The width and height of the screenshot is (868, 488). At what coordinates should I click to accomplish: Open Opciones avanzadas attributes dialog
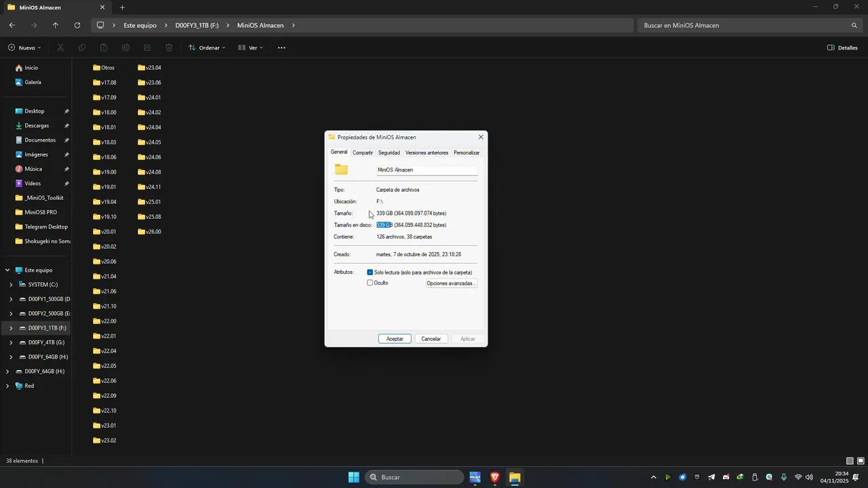click(452, 283)
